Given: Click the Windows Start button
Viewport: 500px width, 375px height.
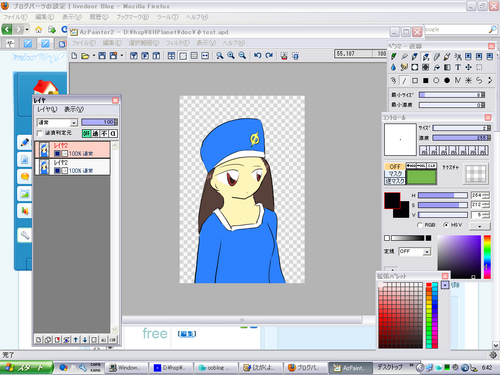Looking at the screenshot, I should [26, 368].
